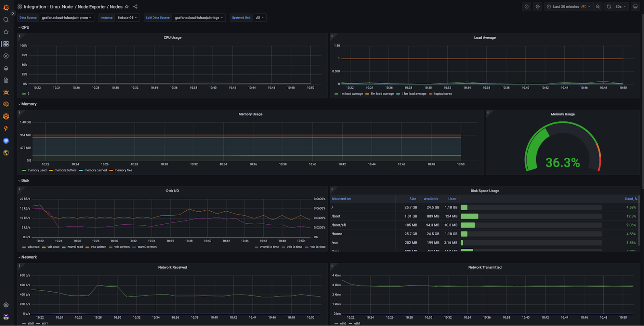Click the CPU Usage panel title
The width and height of the screenshot is (644, 326).
click(x=172, y=38)
